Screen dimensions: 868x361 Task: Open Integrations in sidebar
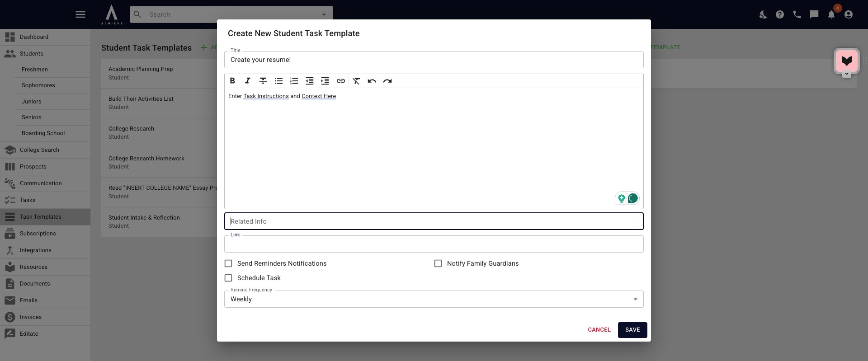[x=45, y=250]
